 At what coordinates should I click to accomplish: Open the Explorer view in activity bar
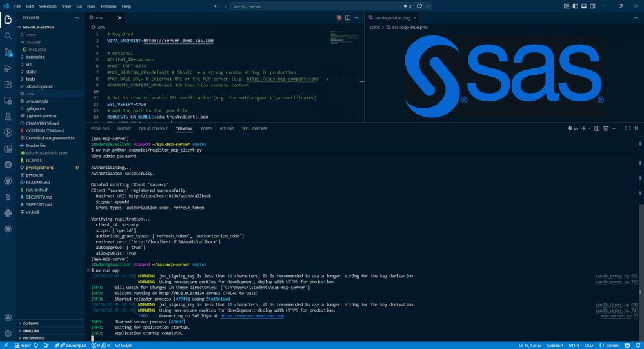pyautogui.click(x=8, y=20)
